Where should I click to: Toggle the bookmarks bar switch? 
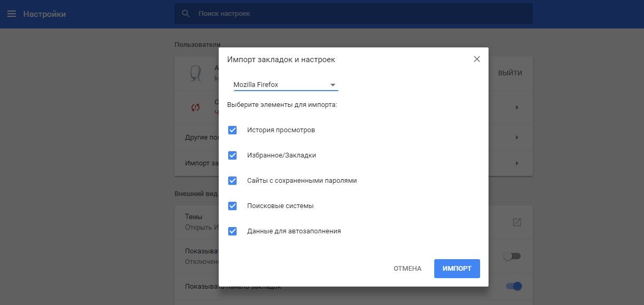(513, 286)
